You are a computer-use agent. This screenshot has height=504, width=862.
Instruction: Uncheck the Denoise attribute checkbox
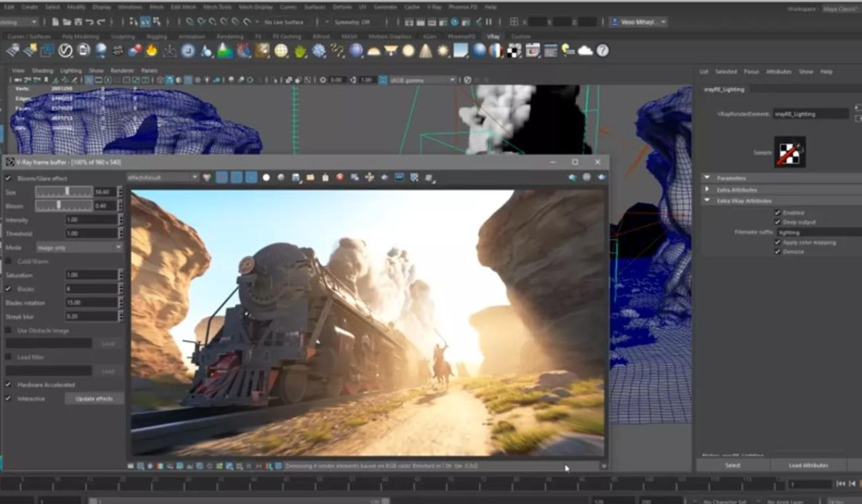click(x=777, y=252)
